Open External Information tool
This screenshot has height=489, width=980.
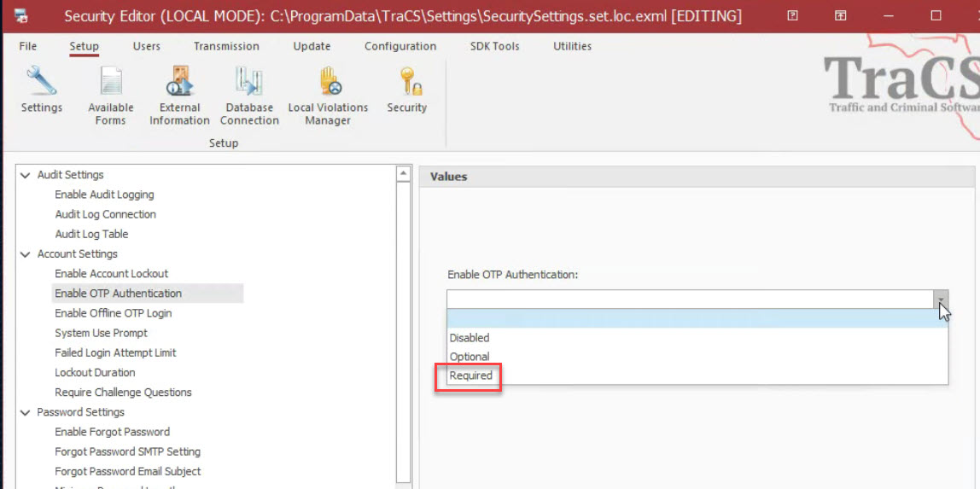point(179,83)
